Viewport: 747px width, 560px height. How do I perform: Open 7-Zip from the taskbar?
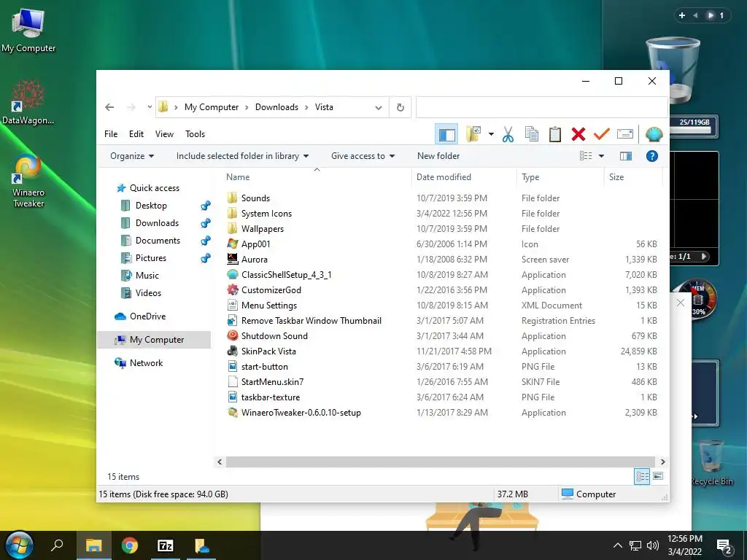click(166, 545)
